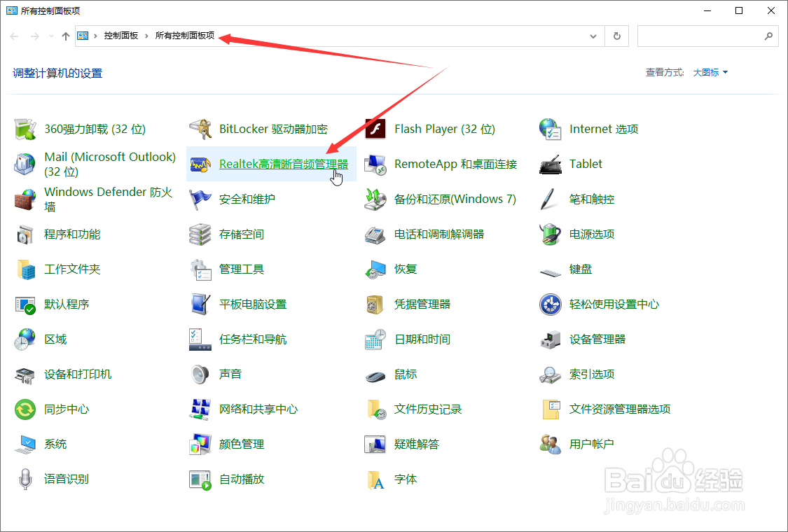Image resolution: width=788 pixels, height=532 pixels.
Task: Open the 管理工具 icon
Action: point(200,269)
